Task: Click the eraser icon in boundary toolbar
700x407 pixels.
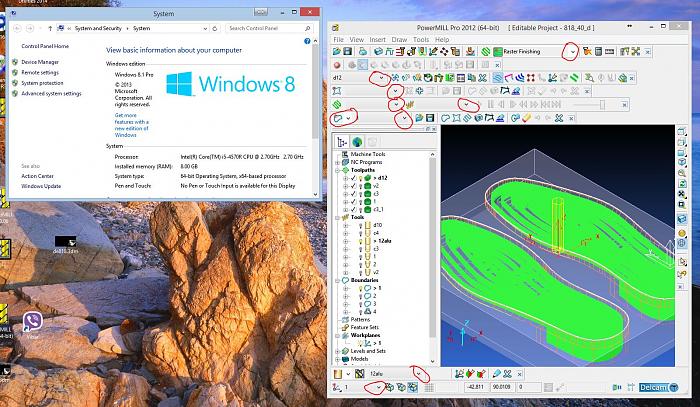Action: coord(526,118)
